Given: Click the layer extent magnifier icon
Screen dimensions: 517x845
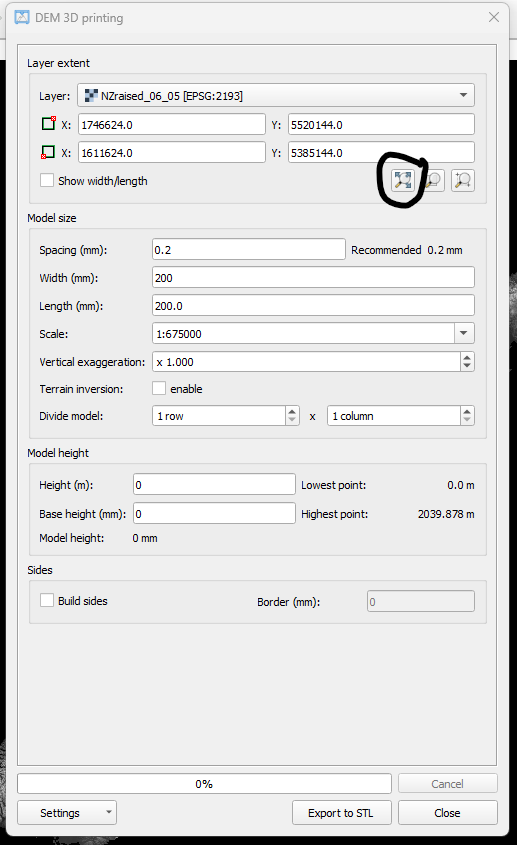Looking at the screenshot, I should pyautogui.click(x=433, y=181).
